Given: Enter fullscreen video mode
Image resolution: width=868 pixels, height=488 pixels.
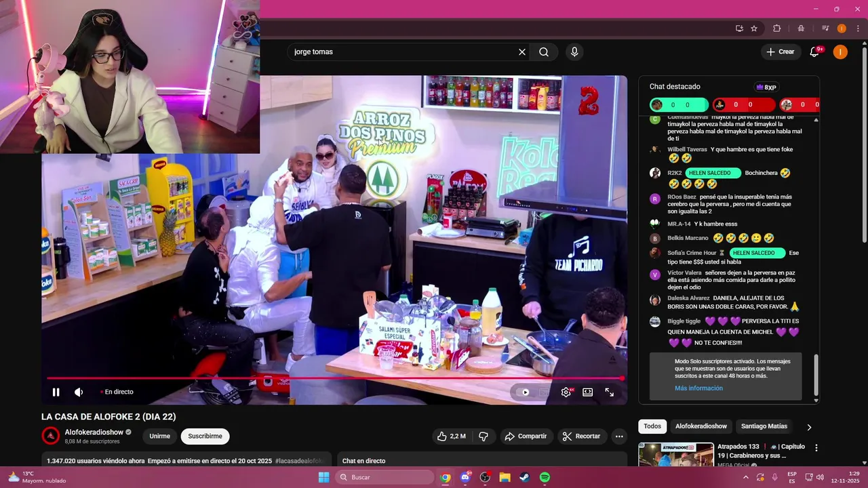Looking at the screenshot, I should tap(610, 392).
